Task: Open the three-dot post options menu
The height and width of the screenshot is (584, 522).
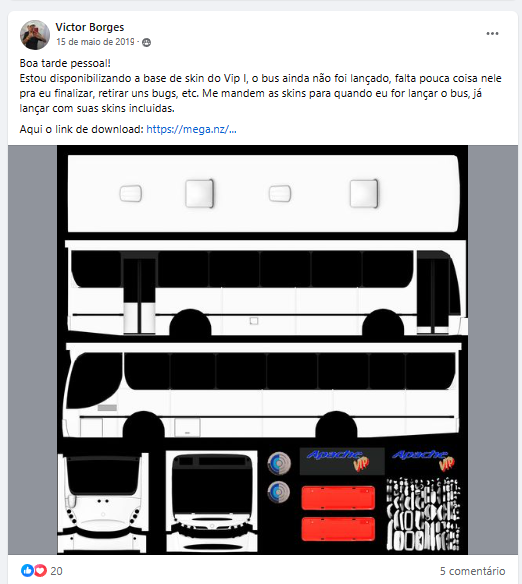Action: tap(492, 34)
